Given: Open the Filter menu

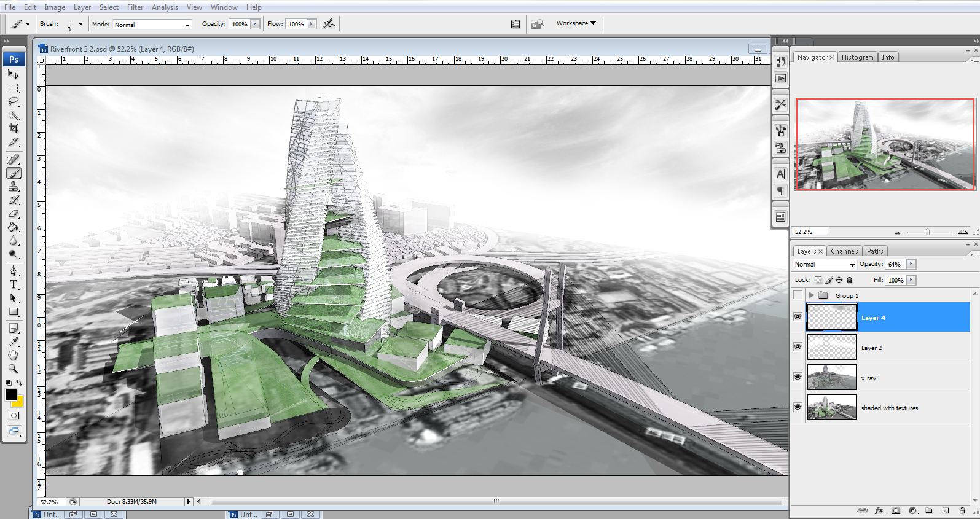Looking at the screenshot, I should point(135,7).
